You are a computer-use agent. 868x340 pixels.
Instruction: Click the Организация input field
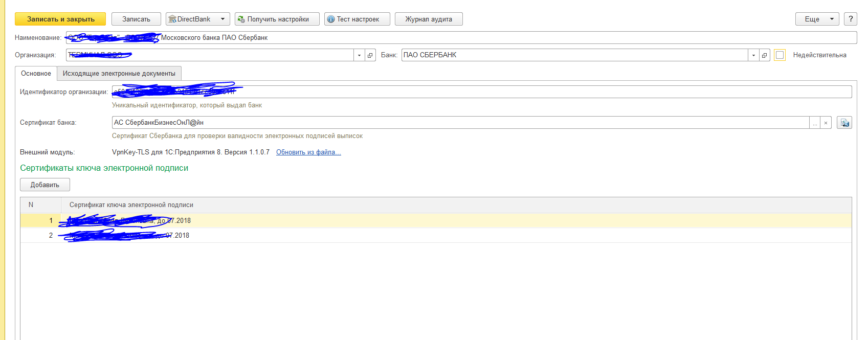pos(210,55)
